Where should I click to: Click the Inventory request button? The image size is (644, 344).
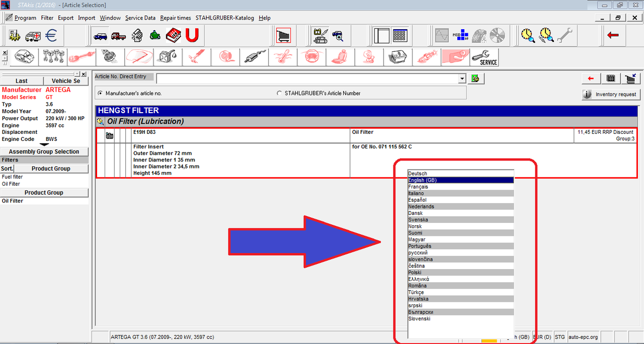pos(611,94)
